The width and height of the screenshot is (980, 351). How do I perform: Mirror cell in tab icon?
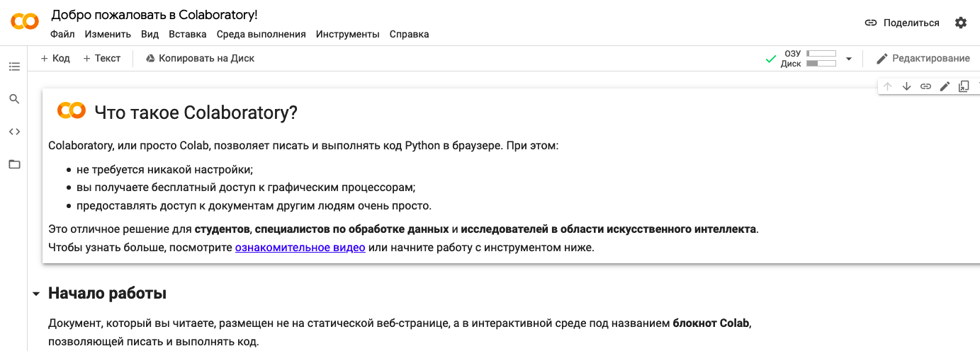(x=964, y=86)
